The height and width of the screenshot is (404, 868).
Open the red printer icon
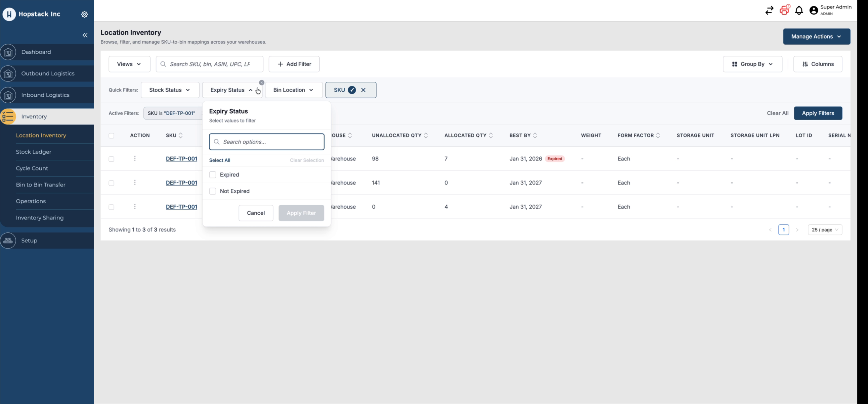click(785, 10)
